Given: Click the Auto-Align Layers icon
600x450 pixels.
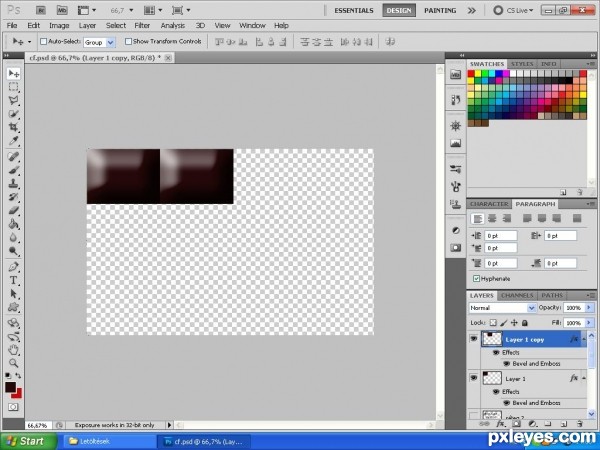Looking at the screenshot, I should [390, 41].
